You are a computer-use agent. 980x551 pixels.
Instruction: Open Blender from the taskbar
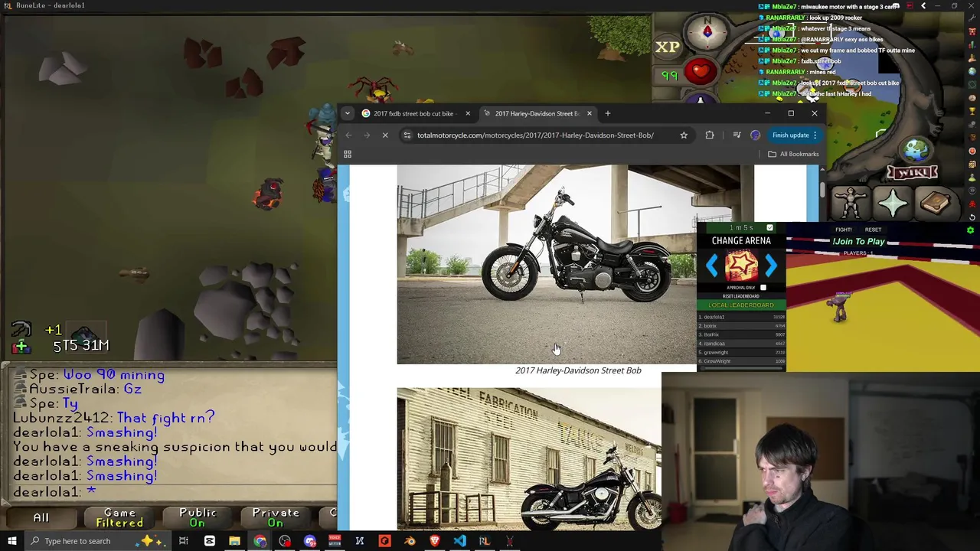pos(410,541)
